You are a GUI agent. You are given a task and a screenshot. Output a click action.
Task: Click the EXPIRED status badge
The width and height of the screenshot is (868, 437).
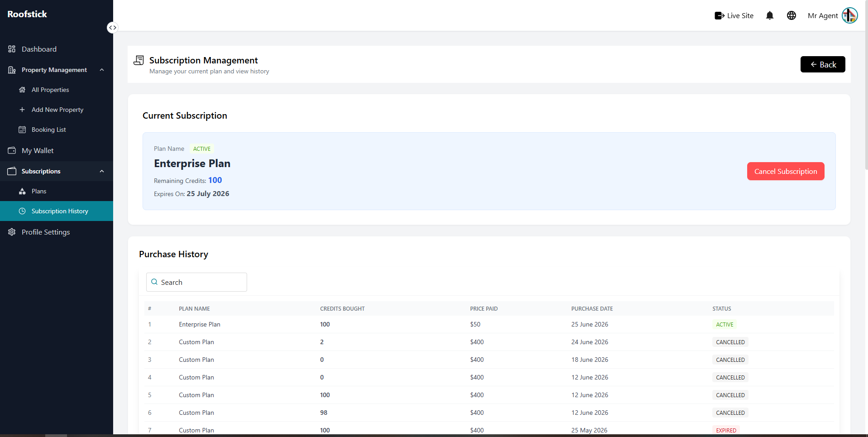click(x=726, y=430)
